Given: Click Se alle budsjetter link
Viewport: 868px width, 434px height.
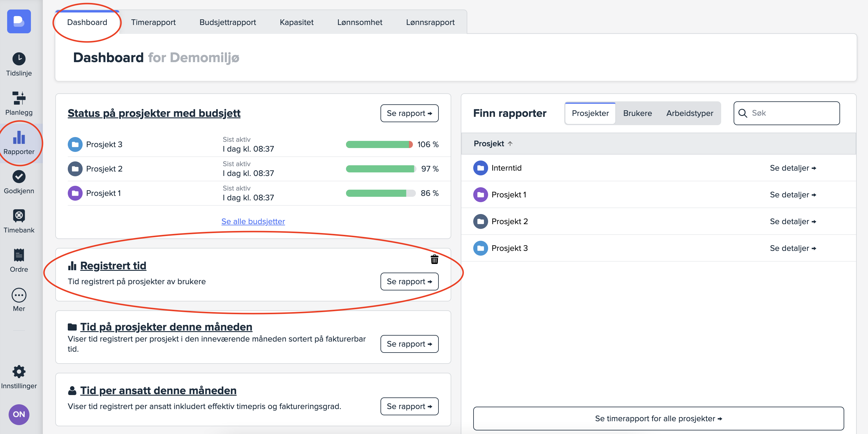Looking at the screenshot, I should click(x=253, y=221).
